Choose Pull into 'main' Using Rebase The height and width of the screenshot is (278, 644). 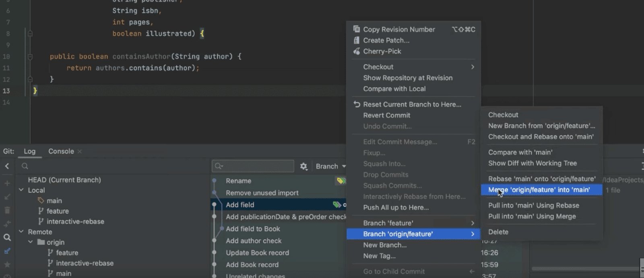[x=542, y=205]
